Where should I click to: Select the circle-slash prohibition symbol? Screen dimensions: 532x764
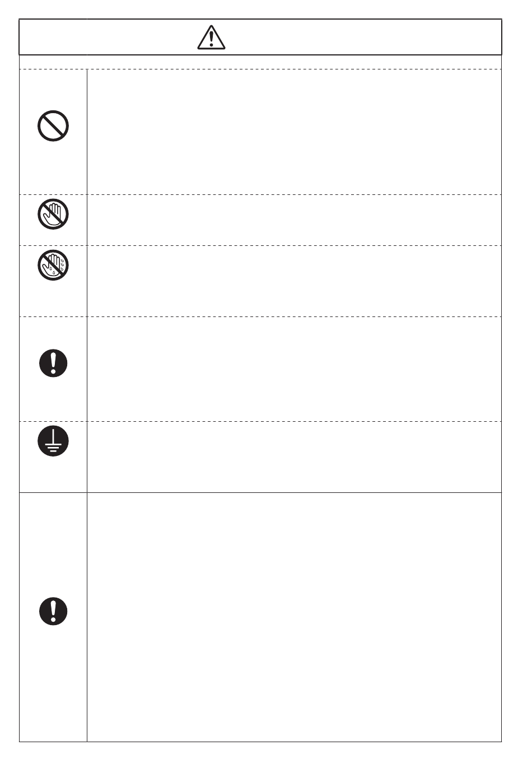(x=53, y=126)
